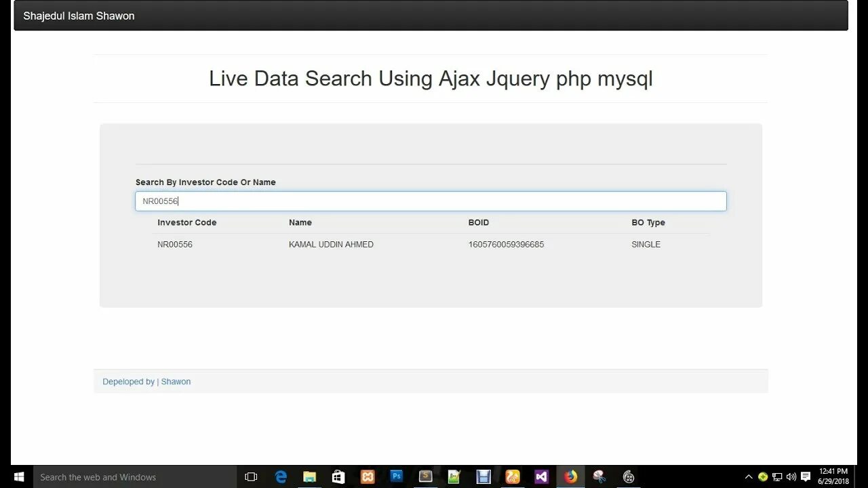Open the XAMPP control panel icon
This screenshot has height=488, width=868.
point(368,476)
